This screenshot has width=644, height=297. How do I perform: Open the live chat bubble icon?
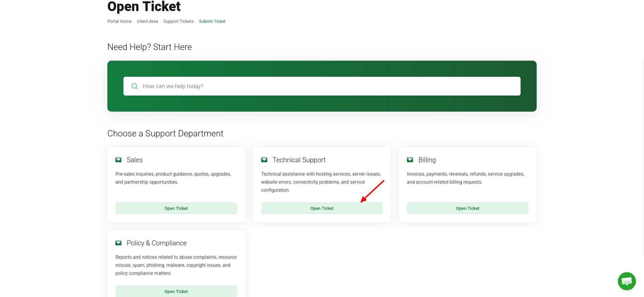pos(627,281)
